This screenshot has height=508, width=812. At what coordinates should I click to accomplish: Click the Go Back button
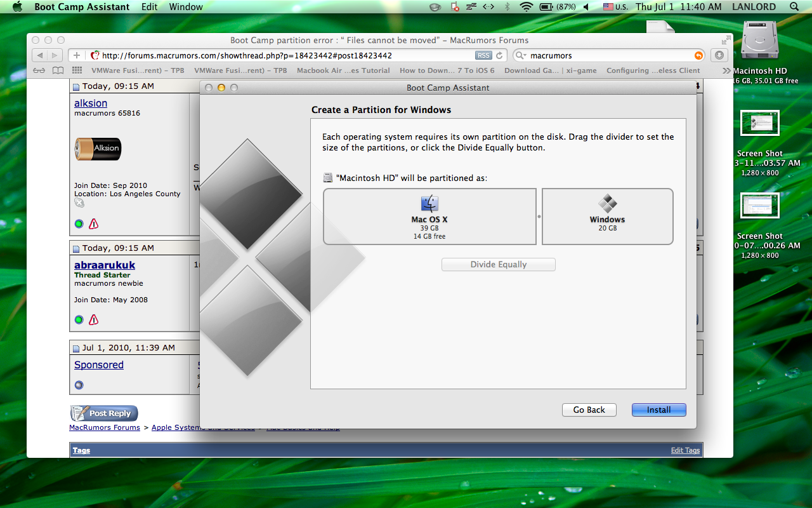pos(589,410)
